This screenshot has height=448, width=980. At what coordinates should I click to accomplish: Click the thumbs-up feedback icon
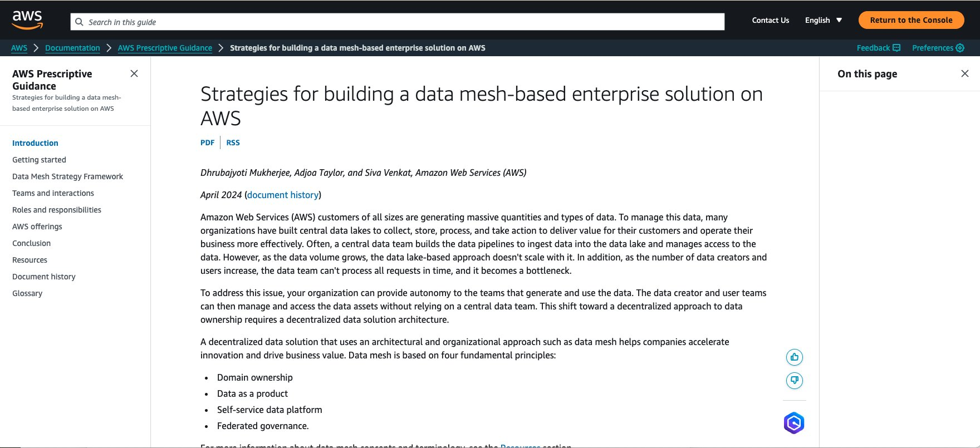click(794, 357)
